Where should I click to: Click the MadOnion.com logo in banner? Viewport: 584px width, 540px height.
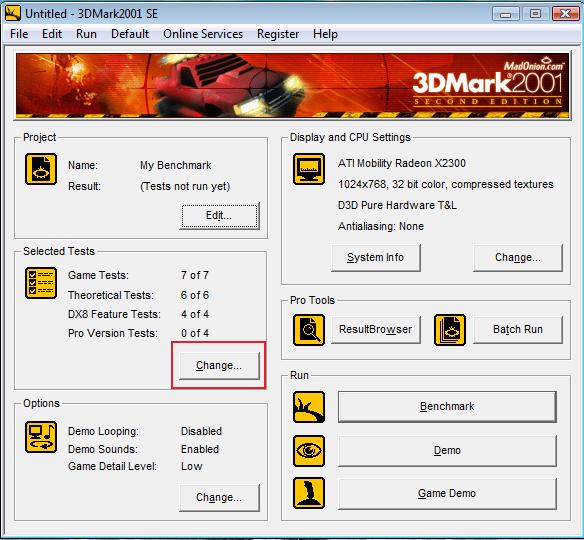(534, 64)
